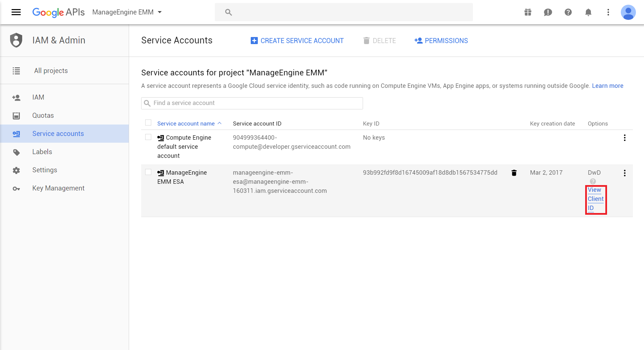
Task: Open the hamburger navigation menu
Action: pos(16,12)
